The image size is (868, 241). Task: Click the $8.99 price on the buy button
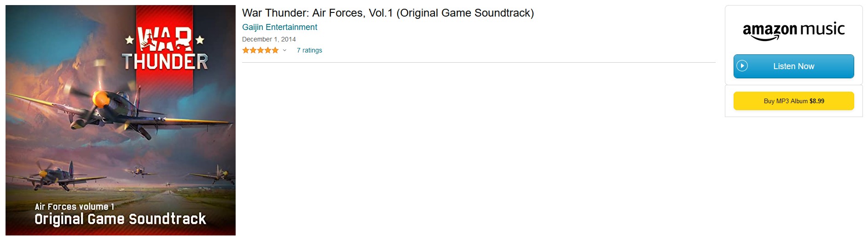(817, 101)
